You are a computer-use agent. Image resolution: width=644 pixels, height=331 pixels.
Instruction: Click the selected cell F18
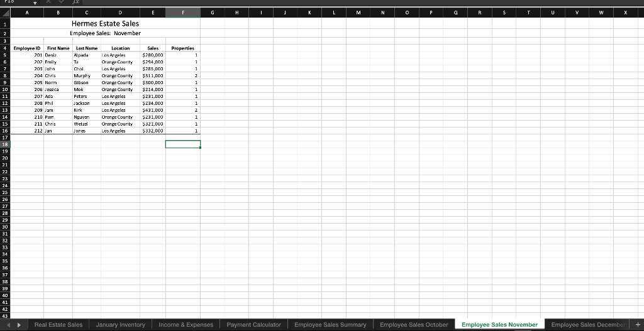tap(183, 144)
